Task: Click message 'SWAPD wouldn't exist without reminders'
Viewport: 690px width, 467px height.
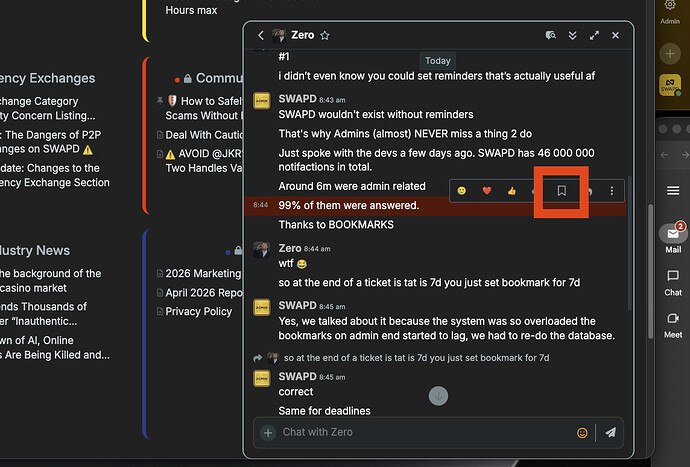Action: pos(376,114)
